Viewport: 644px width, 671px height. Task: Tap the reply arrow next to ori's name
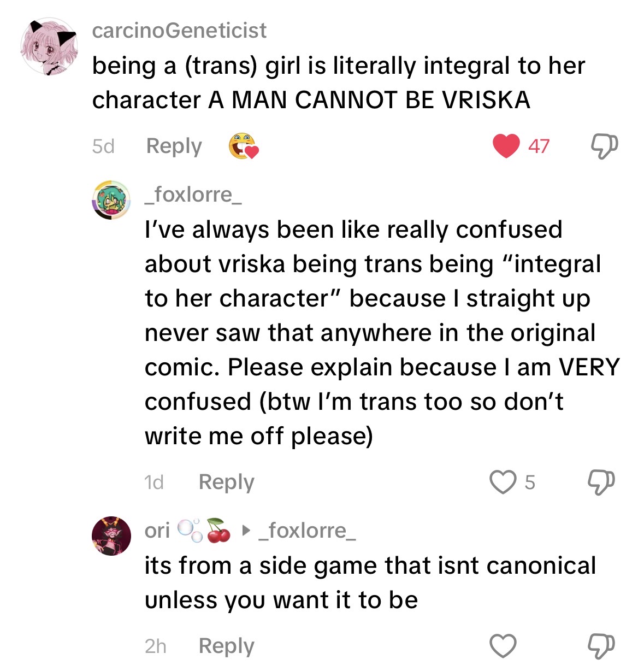(246, 530)
